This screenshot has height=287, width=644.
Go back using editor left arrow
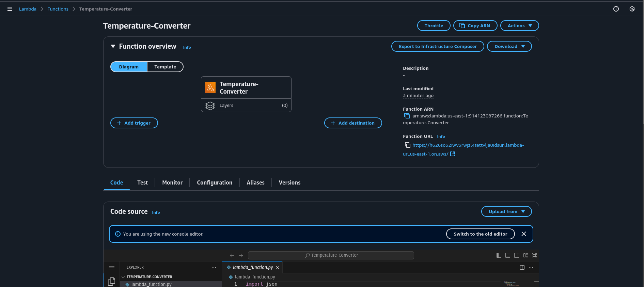pos(232,255)
